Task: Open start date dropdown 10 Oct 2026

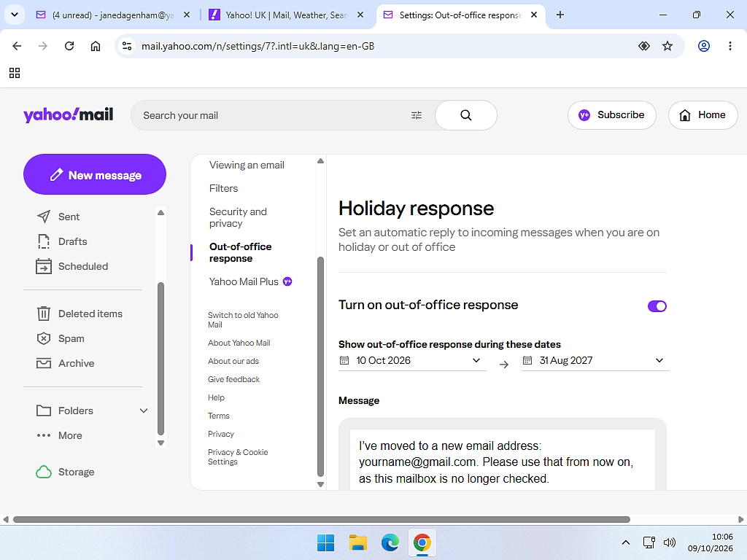Action: (x=412, y=360)
